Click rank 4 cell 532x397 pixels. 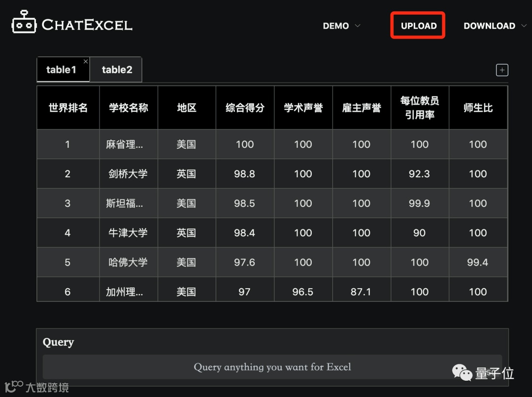pyautogui.click(x=68, y=233)
